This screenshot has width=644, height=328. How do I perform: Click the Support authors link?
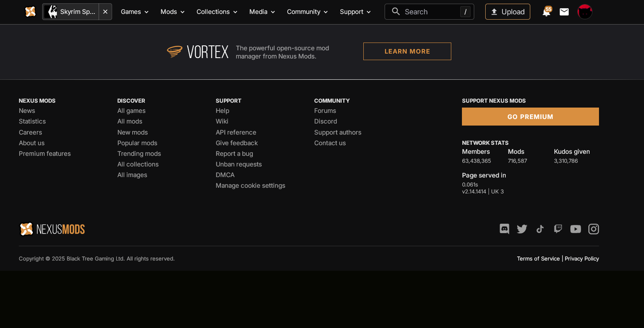coord(338,133)
